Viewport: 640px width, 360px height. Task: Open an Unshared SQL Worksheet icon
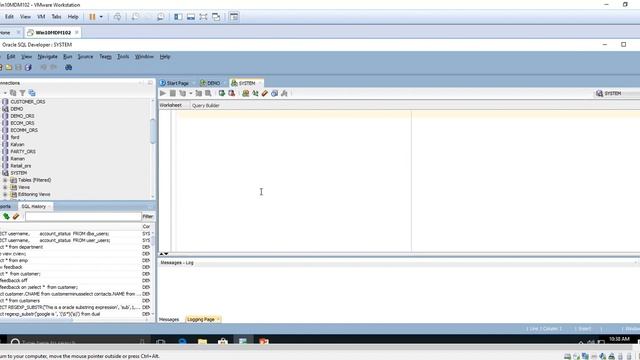(246, 93)
